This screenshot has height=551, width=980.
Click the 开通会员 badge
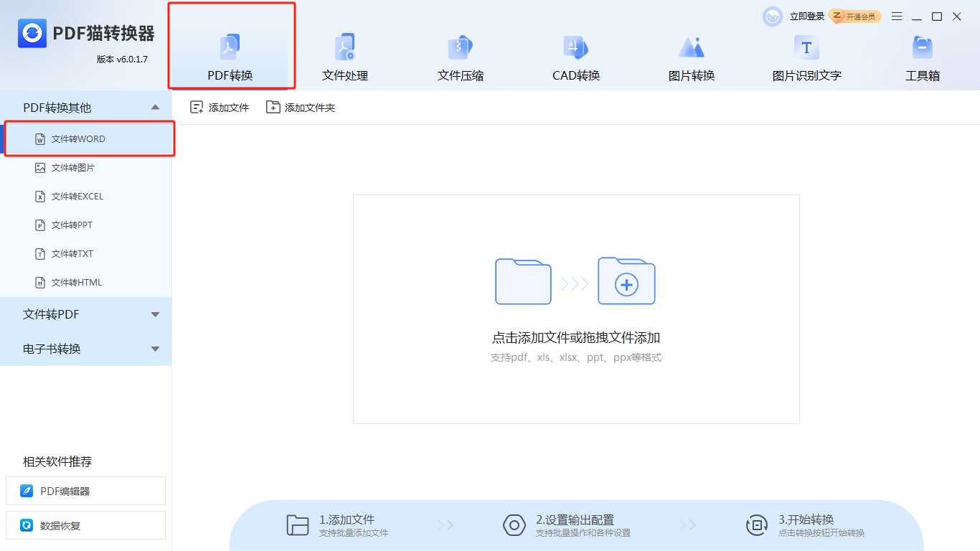(x=854, y=17)
